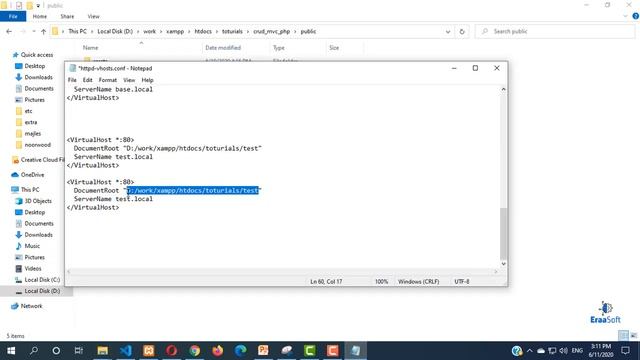Click the Notepad vertical scrollbar thumb
This screenshot has width=640, height=360.
pyautogui.click(x=503, y=233)
